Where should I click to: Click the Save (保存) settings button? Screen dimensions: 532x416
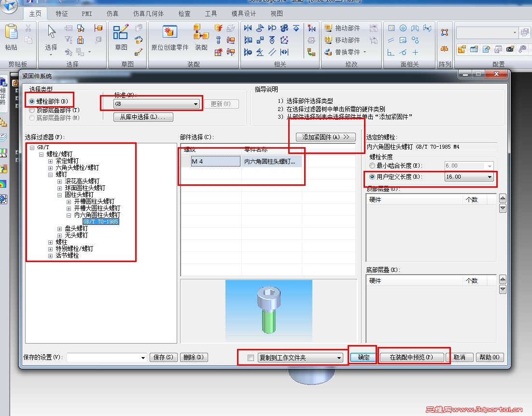coord(164,357)
